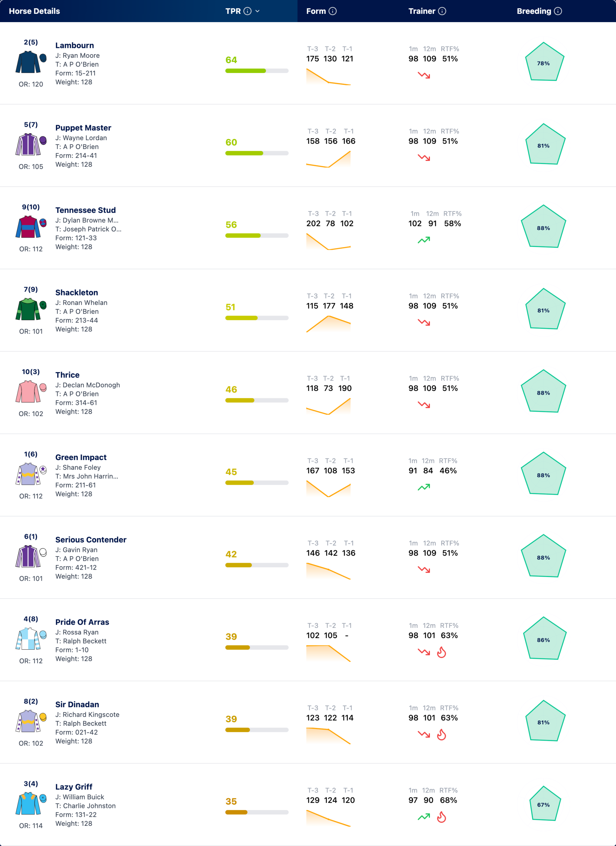
Task: Click Sir Dinadan's form trend chart
Action: pyautogui.click(x=328, y=736)
